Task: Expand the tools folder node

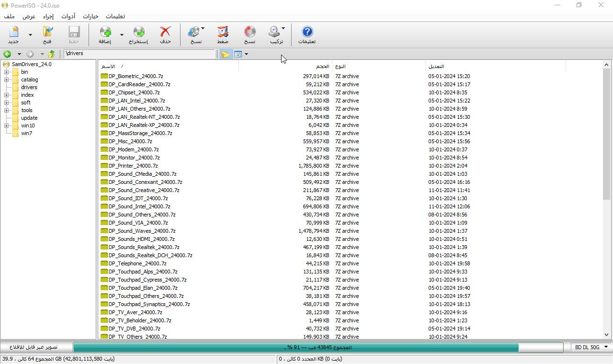Action: 7,110
